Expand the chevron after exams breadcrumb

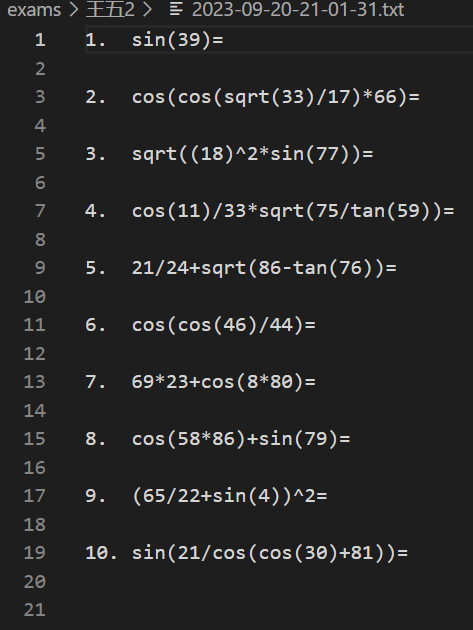pyautogui.click(x=74, y=9)
